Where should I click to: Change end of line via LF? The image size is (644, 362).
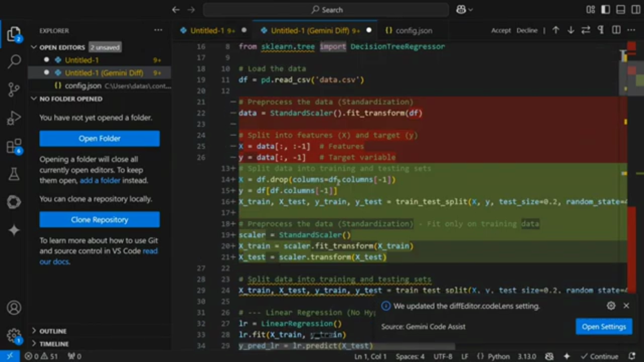(x=465, y=356)
